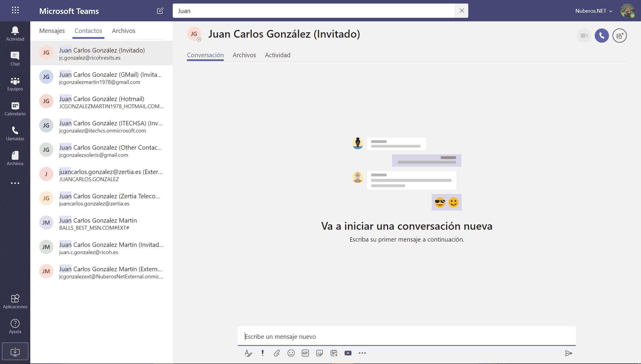Select contact jcgonzalezsoleris@gmail.com

(101, 151)
